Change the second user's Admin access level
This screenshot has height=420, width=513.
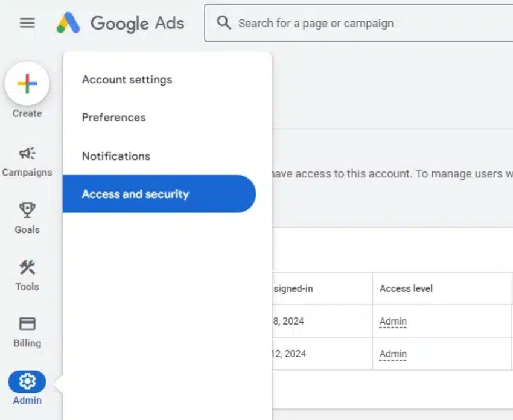pyautogui.click(x=392, y=354)
